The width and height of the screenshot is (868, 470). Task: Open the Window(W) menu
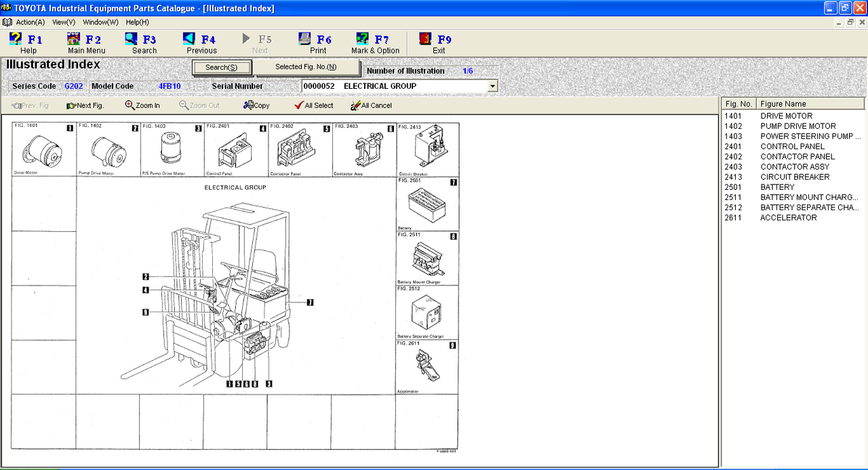coord(100,22)
